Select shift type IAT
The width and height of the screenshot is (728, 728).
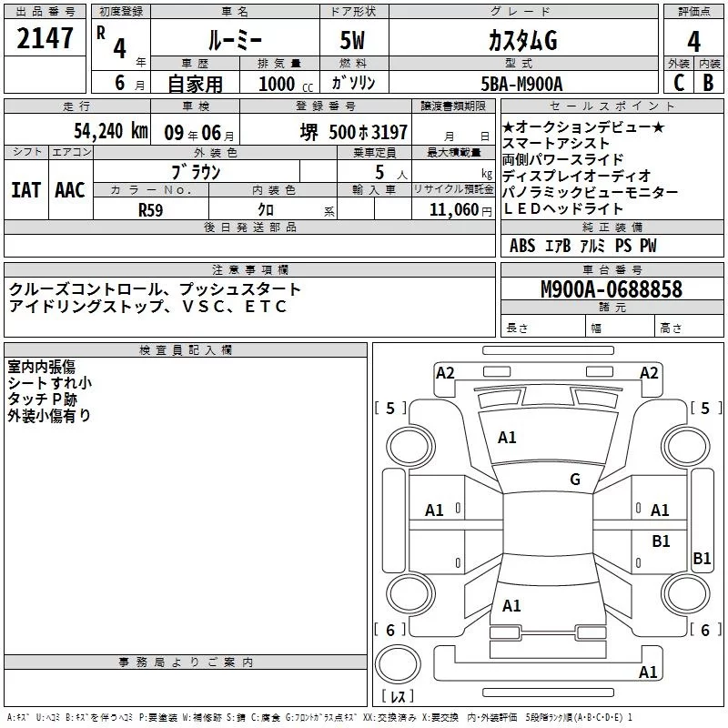click(x=26, y=190)
